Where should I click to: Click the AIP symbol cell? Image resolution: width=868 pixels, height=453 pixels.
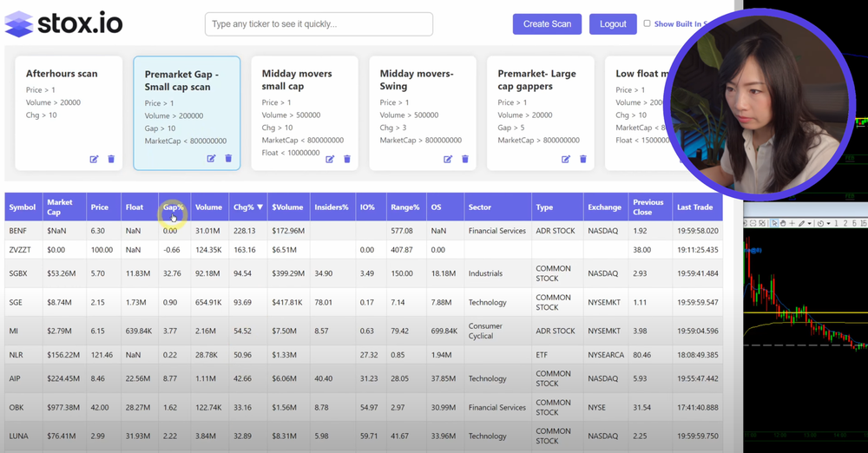23,378
